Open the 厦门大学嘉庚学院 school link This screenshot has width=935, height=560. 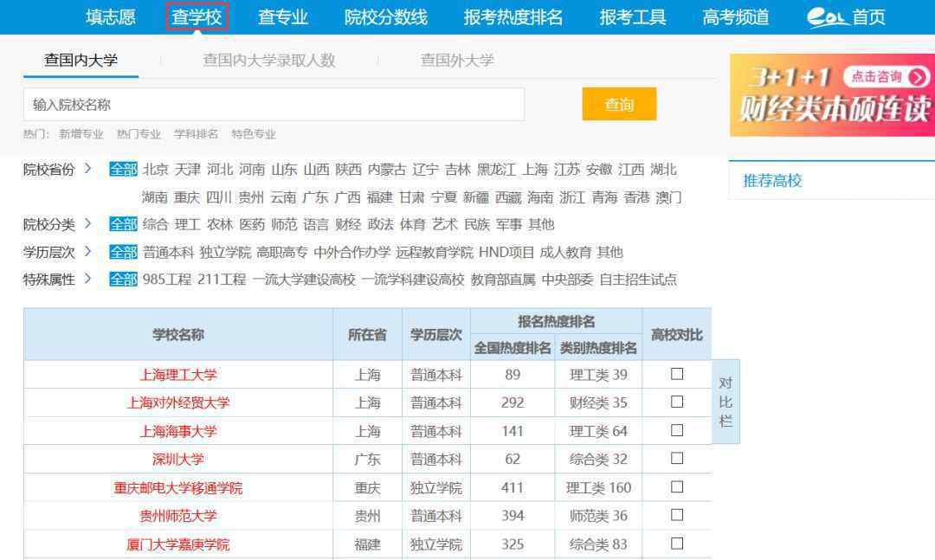pos(178,544)
